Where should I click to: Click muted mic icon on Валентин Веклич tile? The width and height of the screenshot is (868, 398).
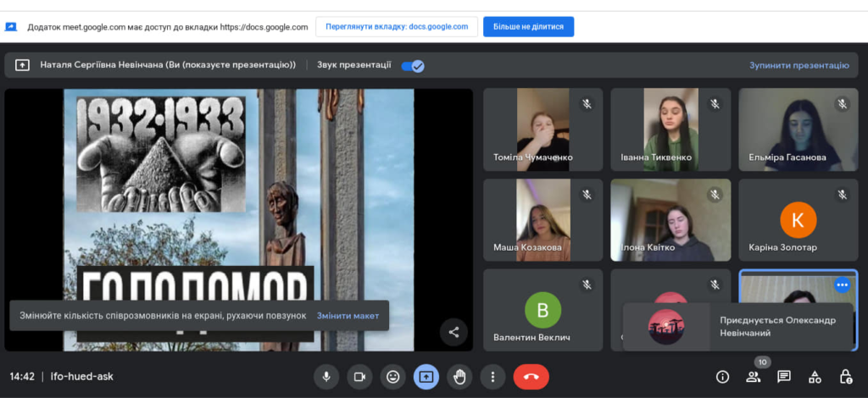coord(587,285)
